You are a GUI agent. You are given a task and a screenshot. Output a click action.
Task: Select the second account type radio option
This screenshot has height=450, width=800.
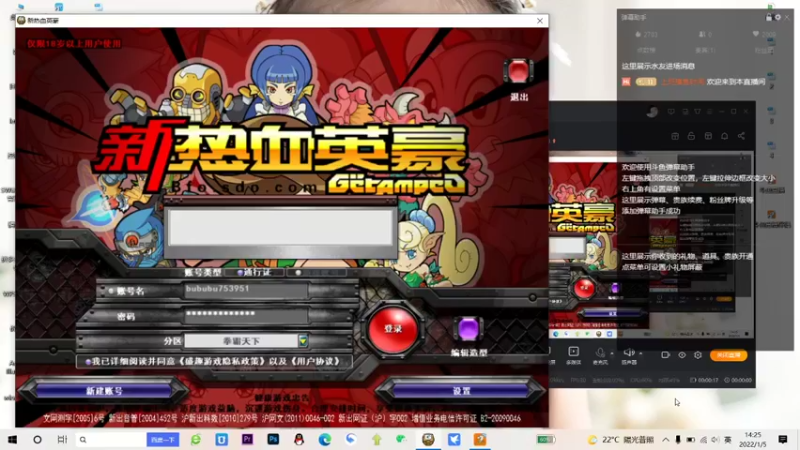[x=298, y=272]
